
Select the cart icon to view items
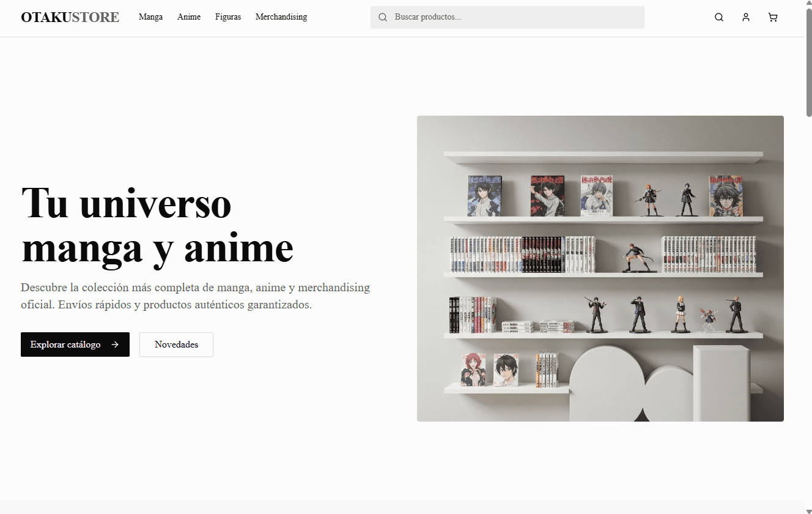772,17
